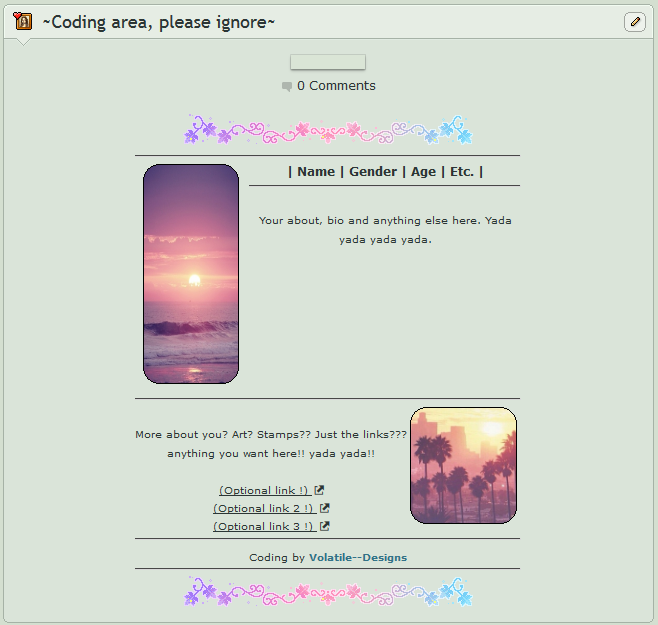Visit the Volatile--Designs profile link
The image size is (658, 625).
(x=358, y=557)
